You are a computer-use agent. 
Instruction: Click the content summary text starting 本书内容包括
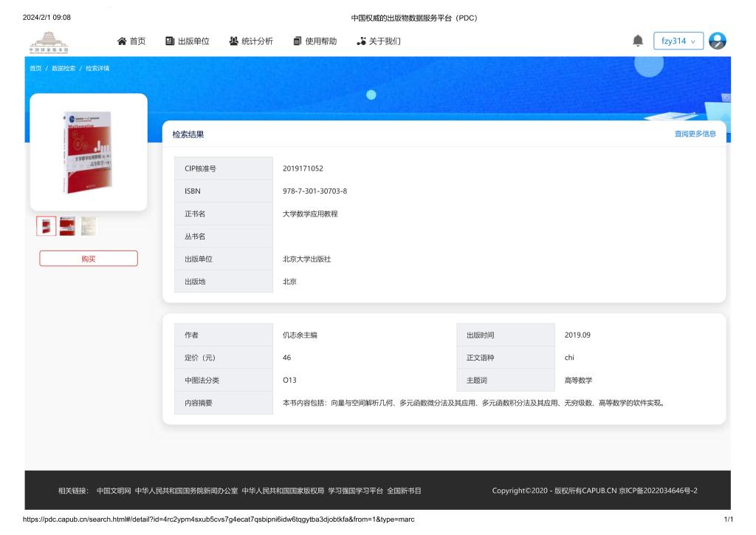[473, 403]
